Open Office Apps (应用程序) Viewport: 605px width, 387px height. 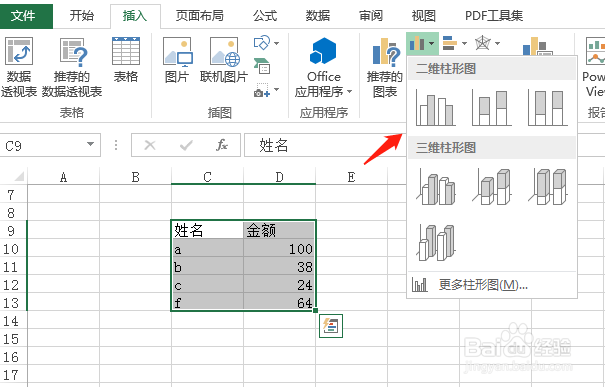[324, 68]
